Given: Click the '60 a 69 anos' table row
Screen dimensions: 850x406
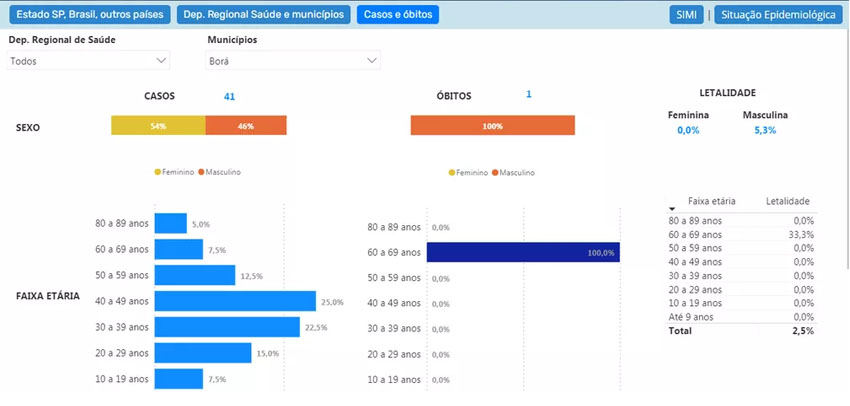Looking at the screenshot, I should coord(741,235).
